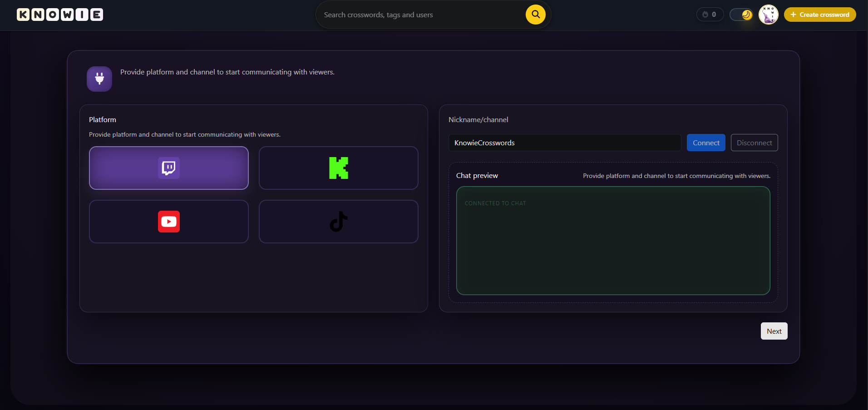Expand the Chat preview panel
The height and width of the screenshot is (410, 868).
point(612,241)
